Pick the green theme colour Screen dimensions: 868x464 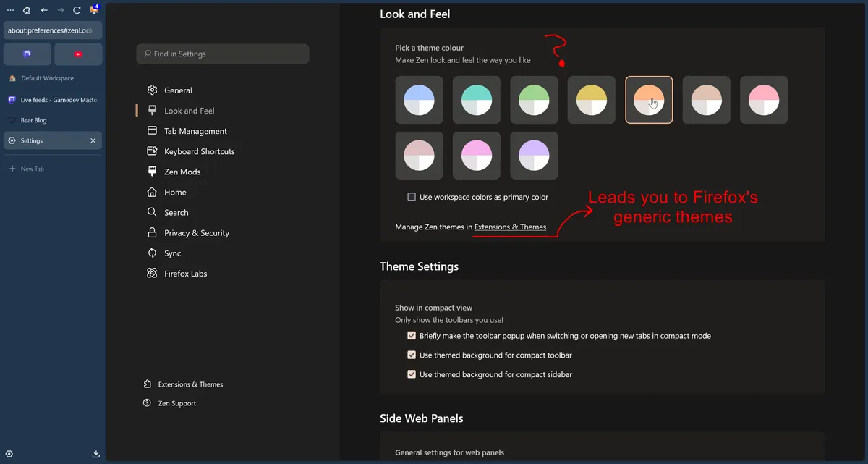(534, 100)
